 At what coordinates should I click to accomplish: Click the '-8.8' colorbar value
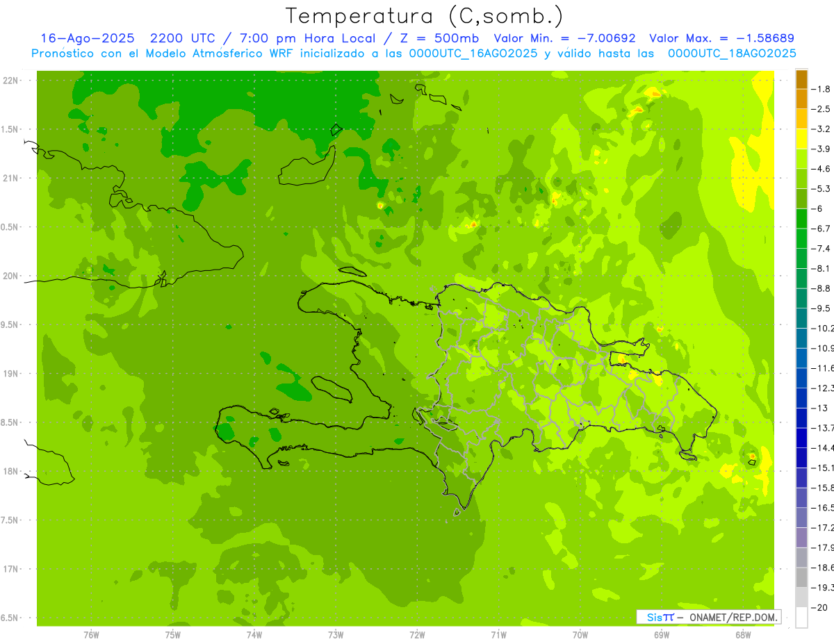(x=821, y=288)
